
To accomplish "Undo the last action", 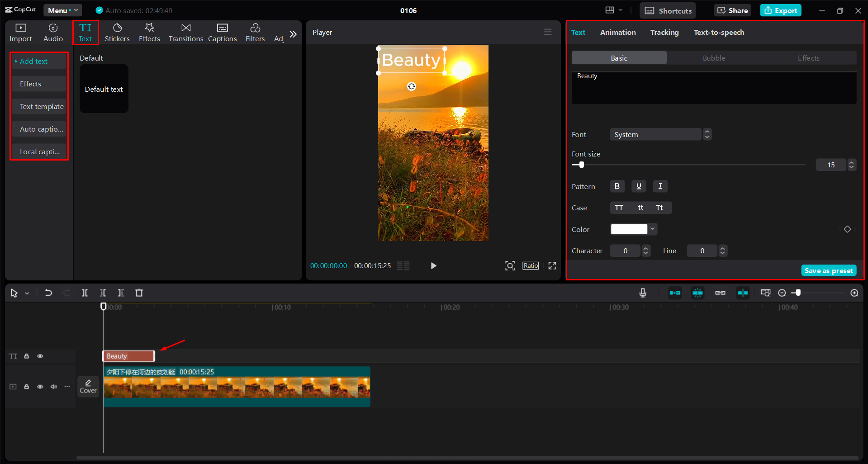I will (48, 293).
